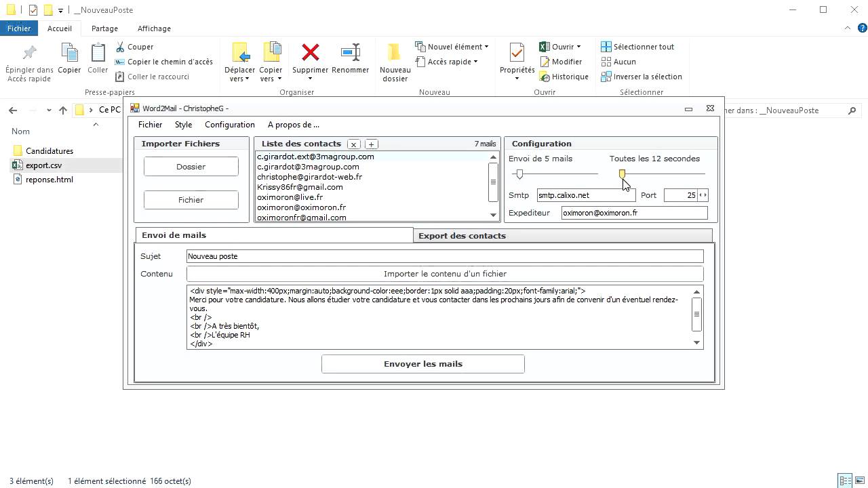Go forward with the Explorer forward arrow
Viewport: 868px width, 488px height.
(32, 110)
